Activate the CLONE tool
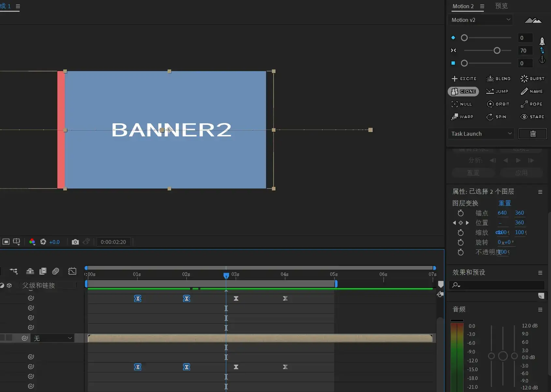This screenshot has height=392, width=551. pyautogui.click(x=463, y=91)
